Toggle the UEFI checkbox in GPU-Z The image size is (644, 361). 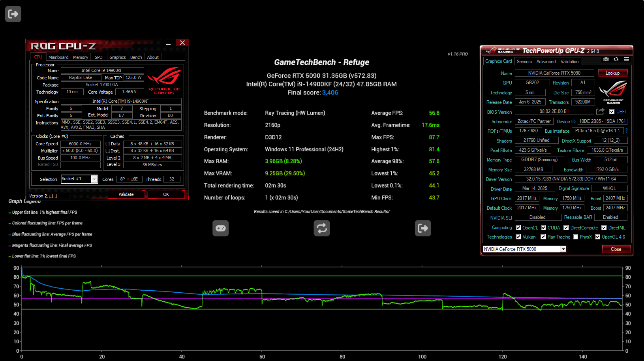click(x=612, y=112)
